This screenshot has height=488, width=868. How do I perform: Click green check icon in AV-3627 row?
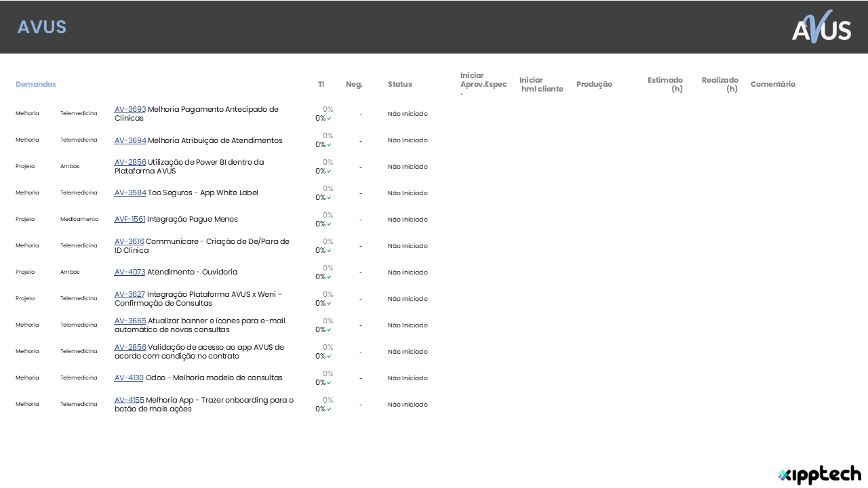coord(329,304)
